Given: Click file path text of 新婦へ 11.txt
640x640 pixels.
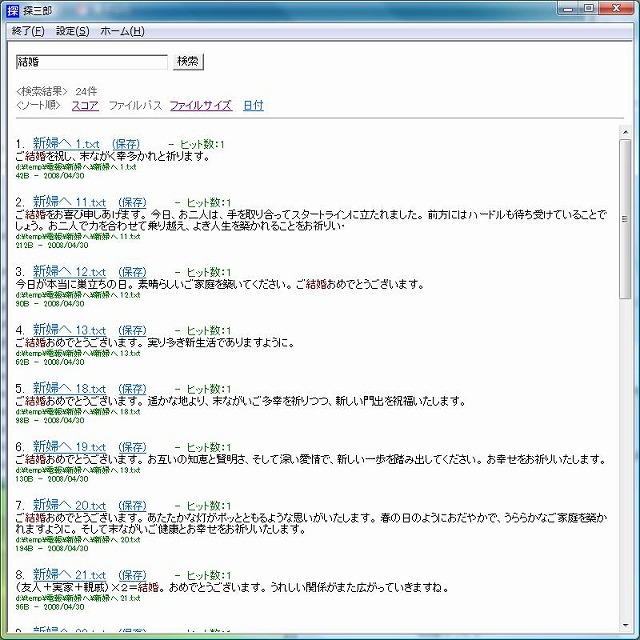Looking at the screenshot, I should pos(78,237).
